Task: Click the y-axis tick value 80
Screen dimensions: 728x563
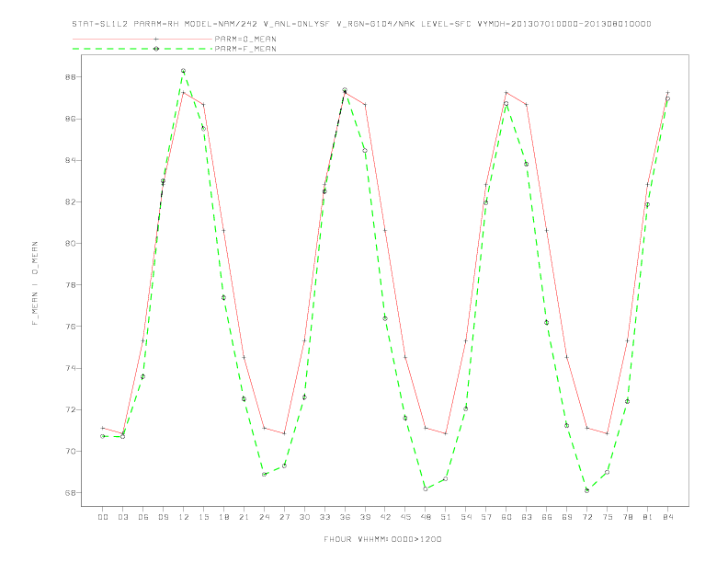Action: coord(70,244)
